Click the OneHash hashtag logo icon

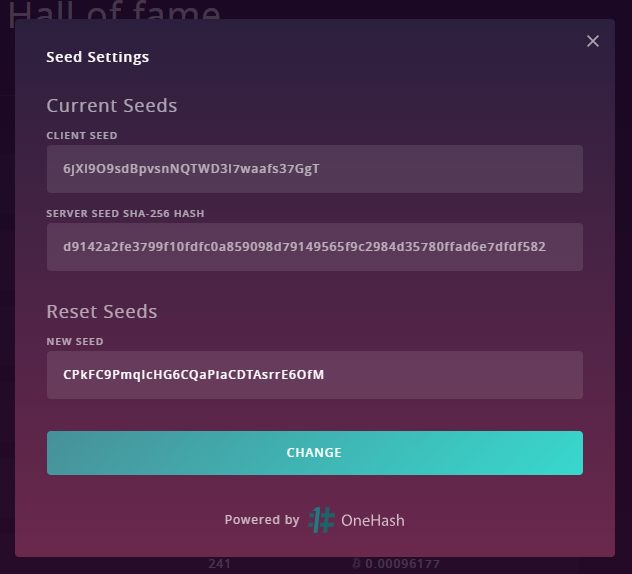(x=321, y=520)
